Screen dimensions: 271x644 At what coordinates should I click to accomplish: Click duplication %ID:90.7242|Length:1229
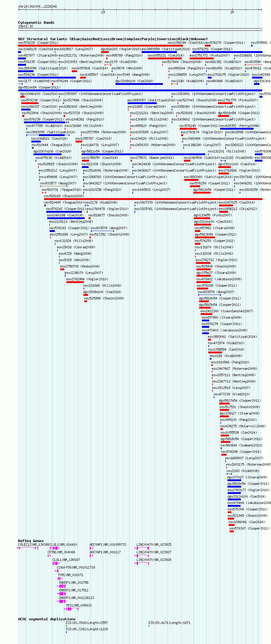[87, 629]
